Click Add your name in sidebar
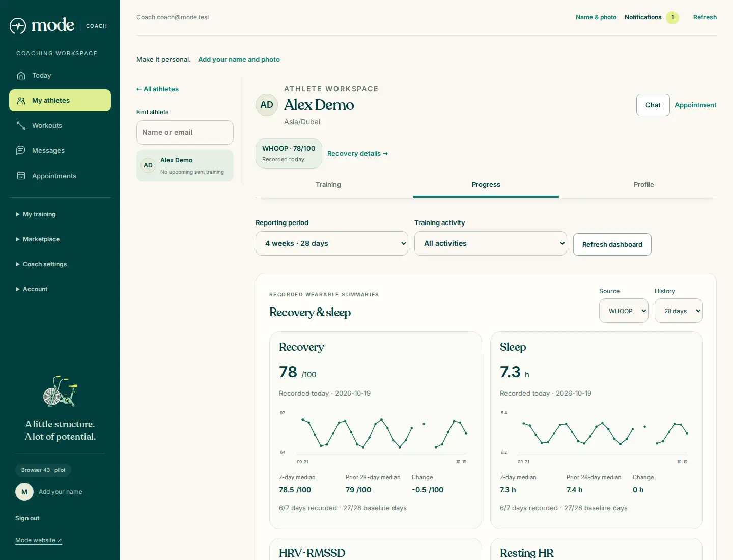Image resolution: width=733 pixels, height=560 pixels. [x=61, y=492]
